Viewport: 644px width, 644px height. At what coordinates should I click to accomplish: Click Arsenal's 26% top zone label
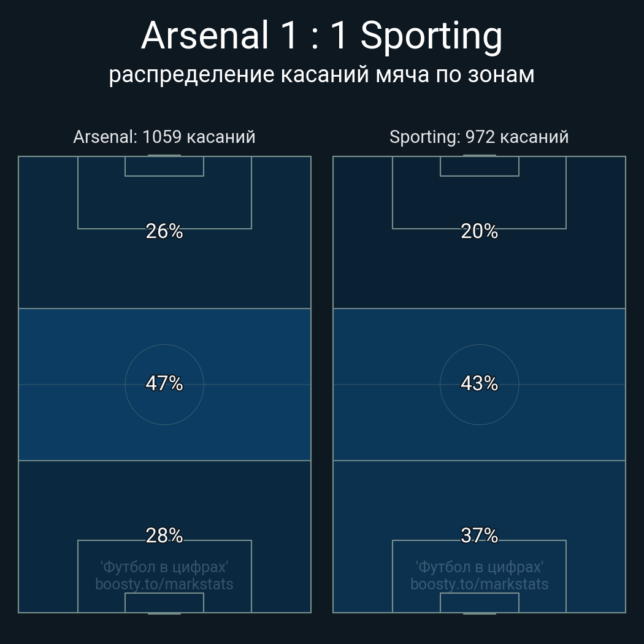(164, 231)
